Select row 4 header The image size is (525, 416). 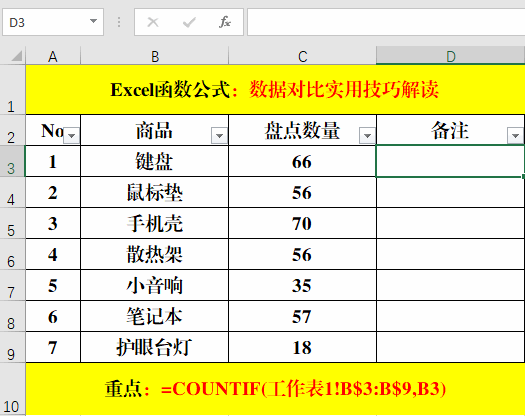click(12, 192)
